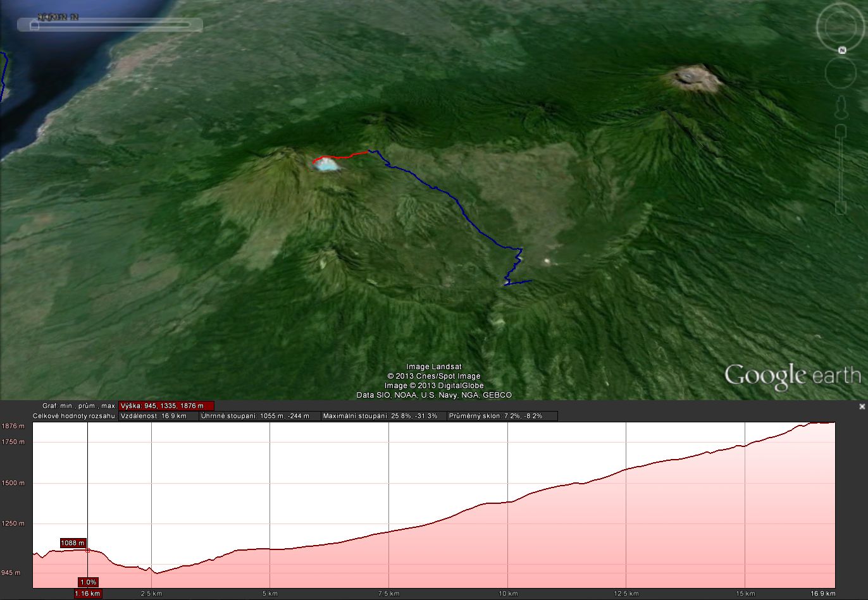Click the Google Earth logo watermark
This screenshot has height=600, width=868.
tap(792, 375)
